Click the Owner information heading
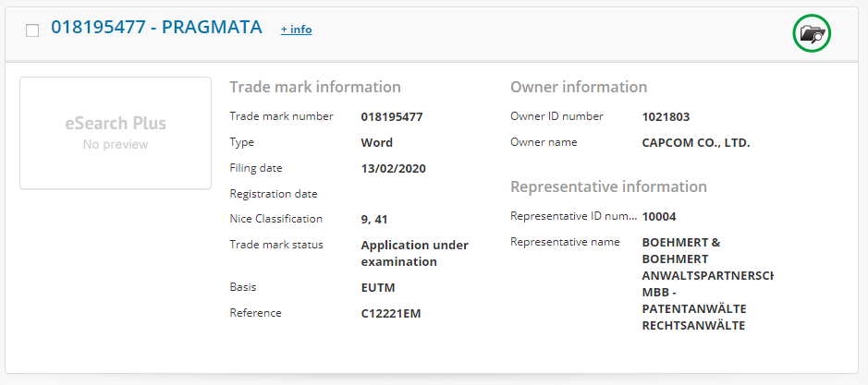 [579, 87]
